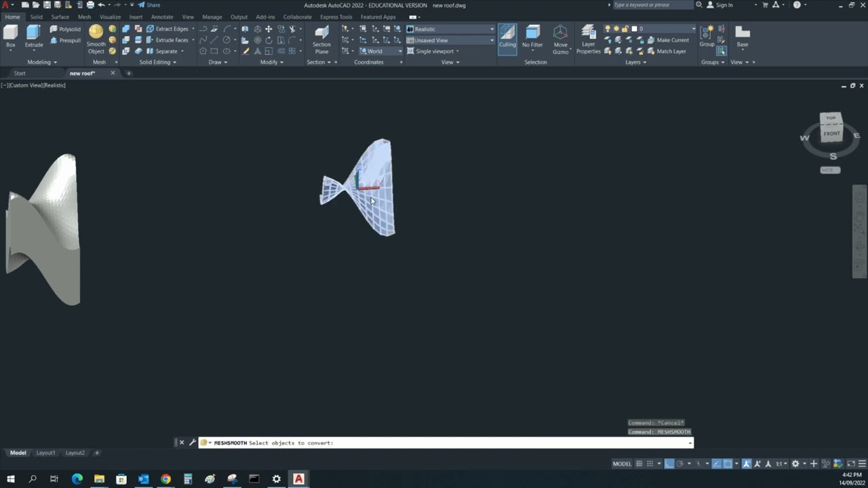Open the Visualize ribbon tab
This screenshot has width=868, height=488.
point(110,17)
